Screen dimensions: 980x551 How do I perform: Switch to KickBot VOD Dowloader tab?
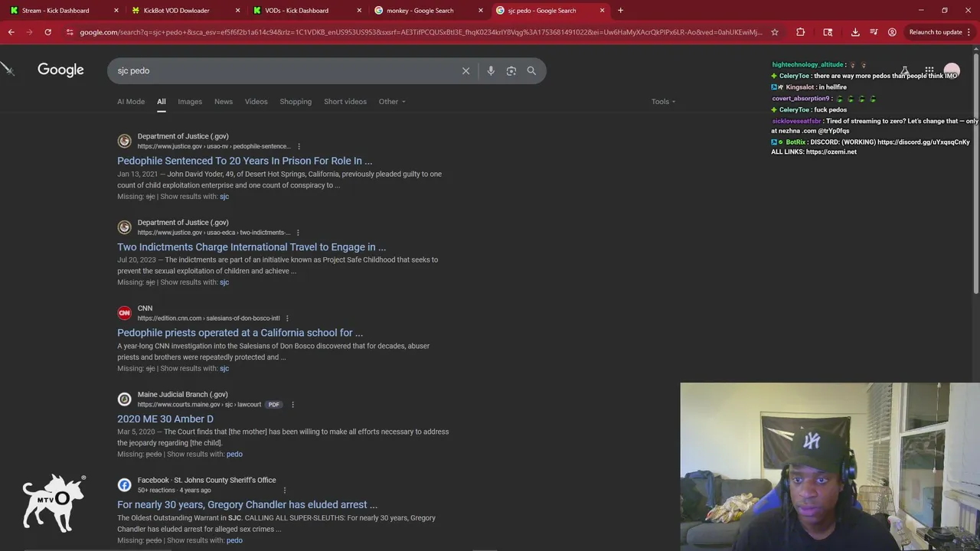[176, 11]
